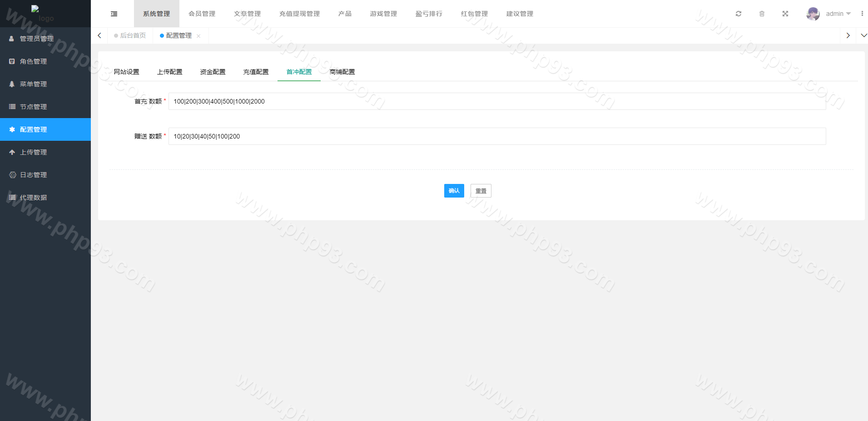Click the 首充 数额 input field
The height and width of the screenshot is (421, 868).
click(497, 101)
